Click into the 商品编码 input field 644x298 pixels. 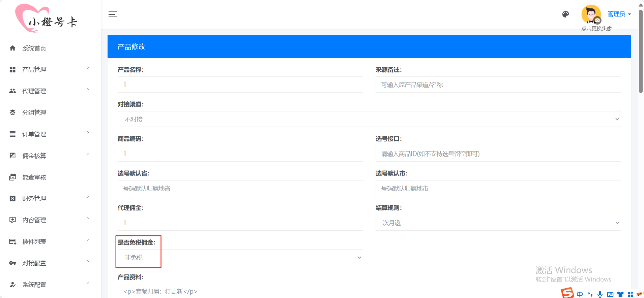(240, 154)
